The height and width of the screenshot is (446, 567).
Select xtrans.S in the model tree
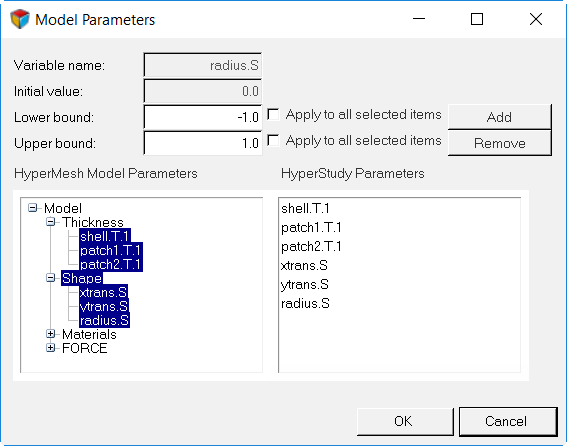coord(103,292)
